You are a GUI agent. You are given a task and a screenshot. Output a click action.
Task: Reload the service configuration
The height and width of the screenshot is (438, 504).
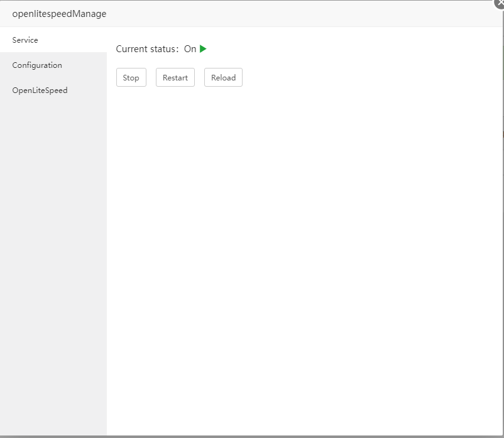223,77
